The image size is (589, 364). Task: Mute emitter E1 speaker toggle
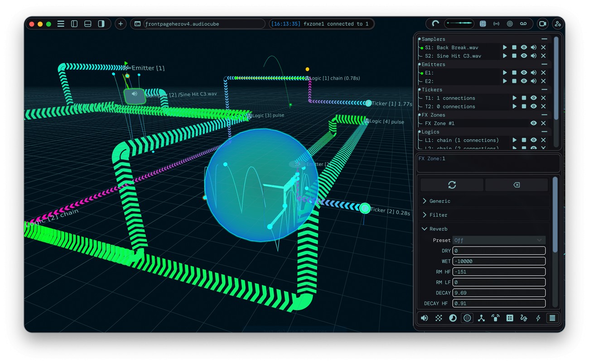pyautogui.click(x=534, y=73)
